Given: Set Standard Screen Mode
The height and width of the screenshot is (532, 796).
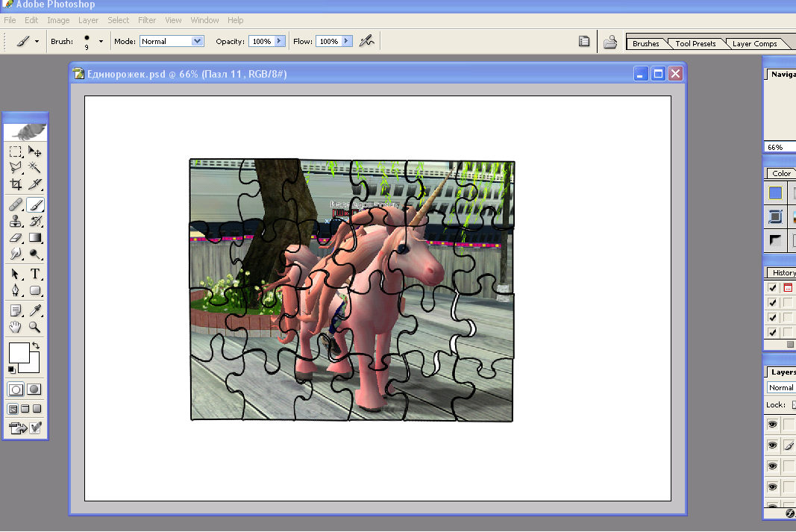Looking at the screenshot, I should coord(13,409).
